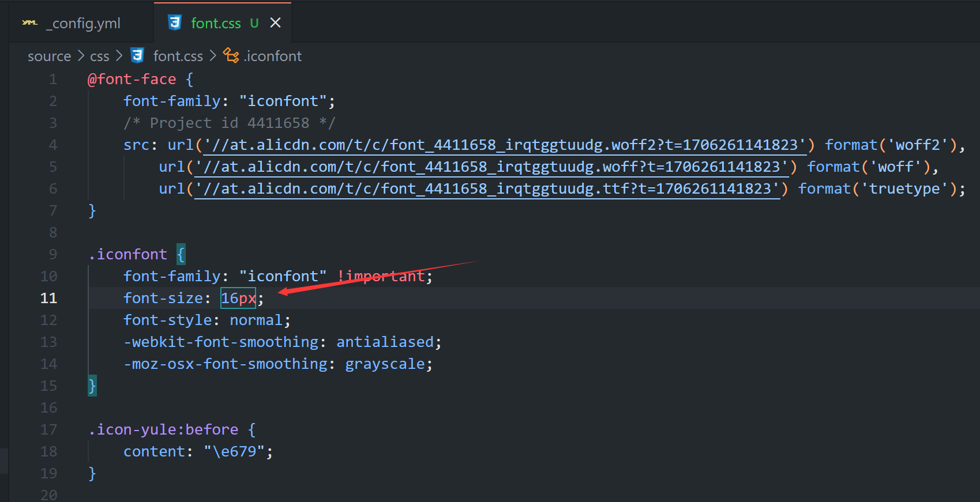Click the content property on line 18
This screenshot has width=980, height=502.
(x=154, y=451)
